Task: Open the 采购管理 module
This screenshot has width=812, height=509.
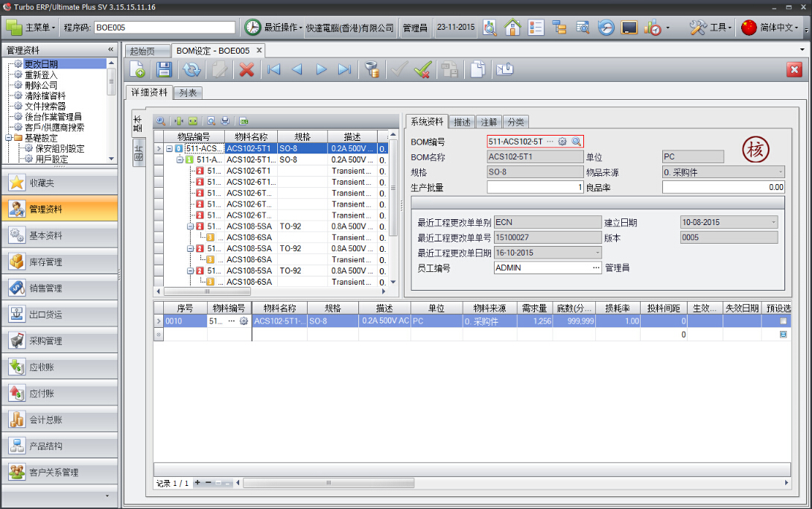Action: [x=60, y=341]
